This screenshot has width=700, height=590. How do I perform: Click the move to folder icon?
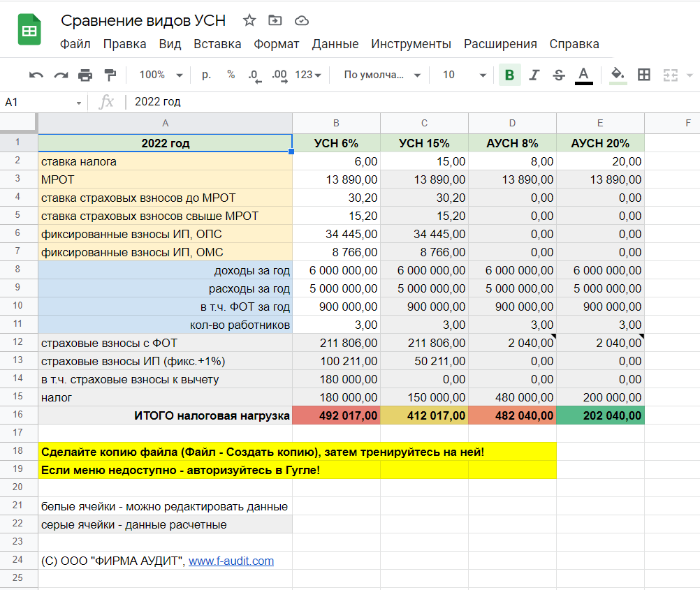(275, 20)
